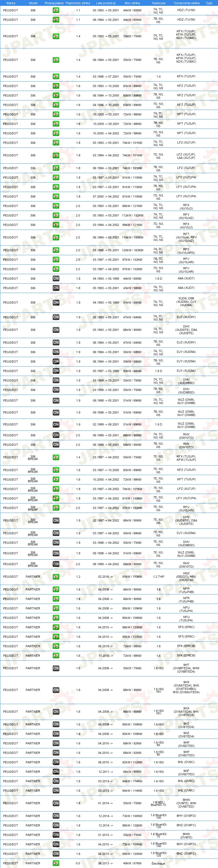Click the Rodzaj paliwa column header
Viewport: 218px width, 868px height.
point(54,3)
